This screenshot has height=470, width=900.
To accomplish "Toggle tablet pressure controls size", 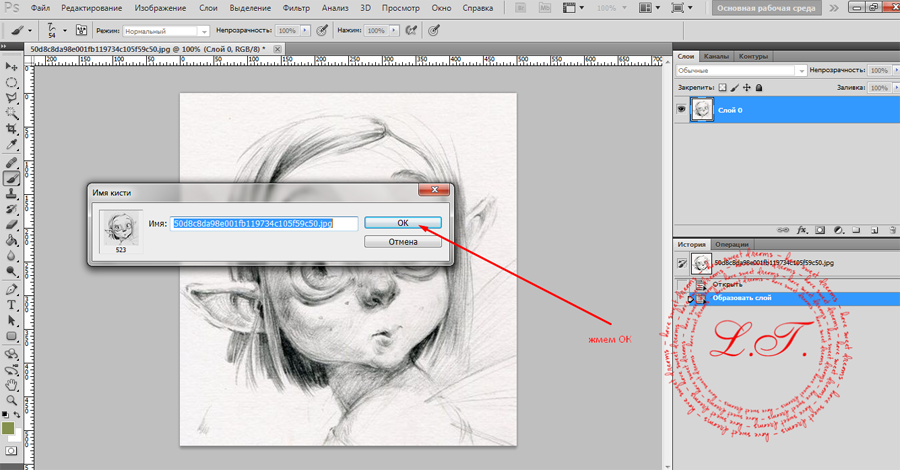I will (x=434, y=30).
